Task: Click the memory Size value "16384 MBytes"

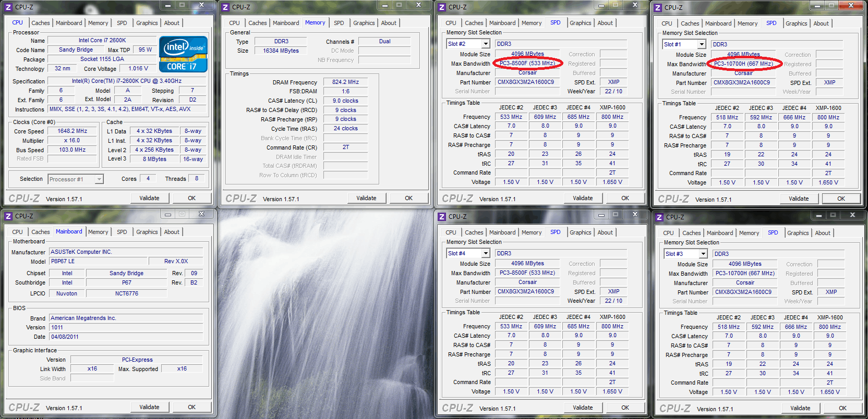Action: (281, 51)
